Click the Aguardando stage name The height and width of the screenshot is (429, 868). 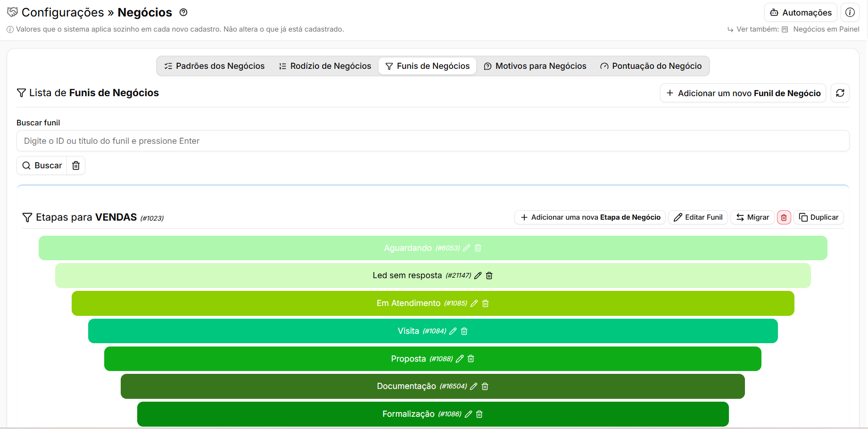pos(408,248)
